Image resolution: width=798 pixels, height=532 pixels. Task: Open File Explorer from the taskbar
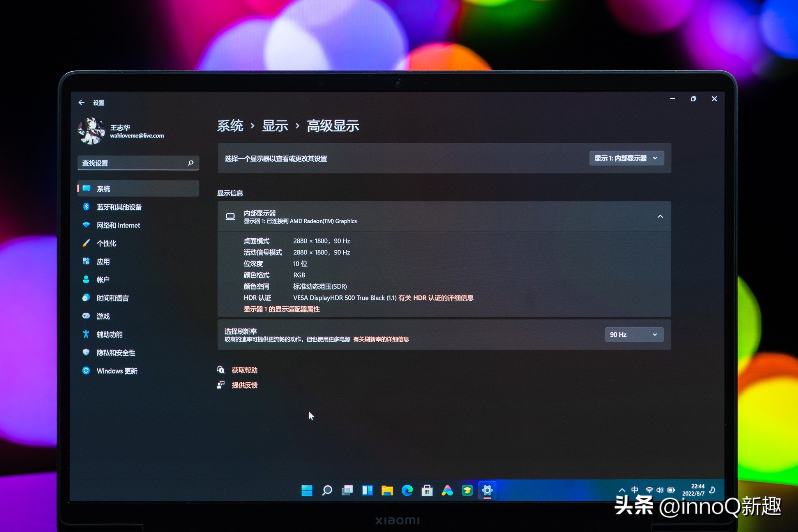pos(388,490)
